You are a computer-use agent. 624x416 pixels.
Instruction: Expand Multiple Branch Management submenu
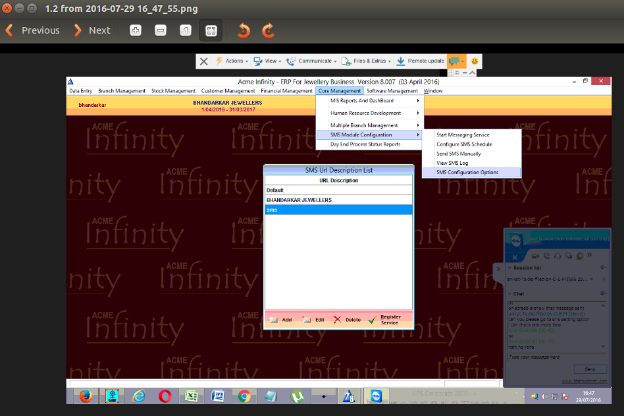pyautogui.click(x=369, y=125)
